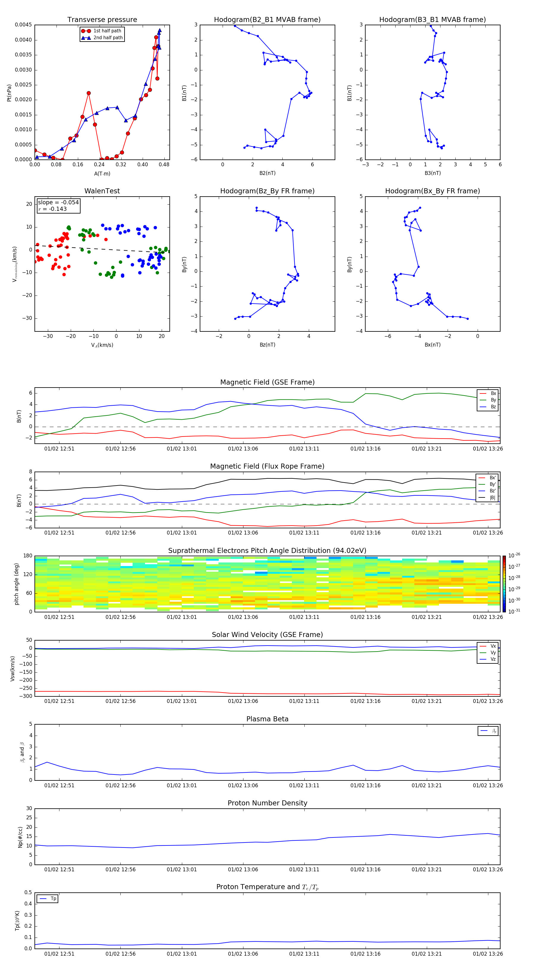535x980 pixels.
Task: Click the pitch angle colorbar
Action: [x=504, y=584]
